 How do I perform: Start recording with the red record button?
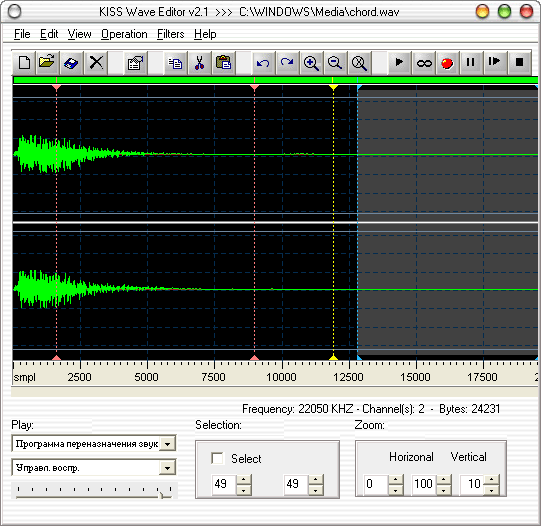click(447, 63)
